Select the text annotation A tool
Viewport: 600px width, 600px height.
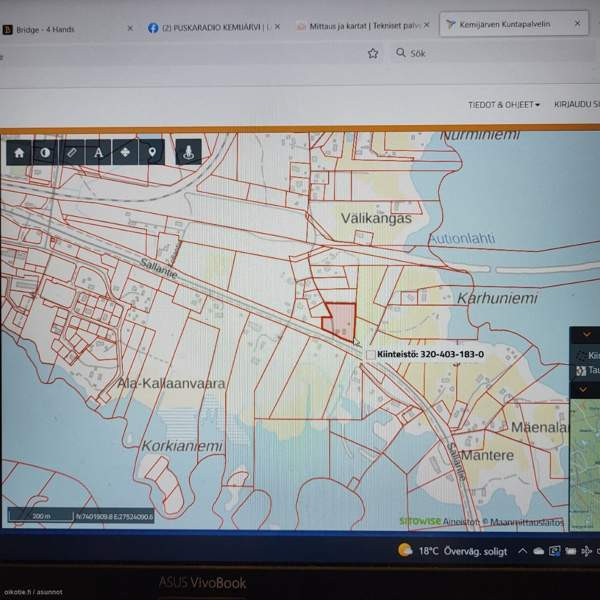tap(99, 153)
